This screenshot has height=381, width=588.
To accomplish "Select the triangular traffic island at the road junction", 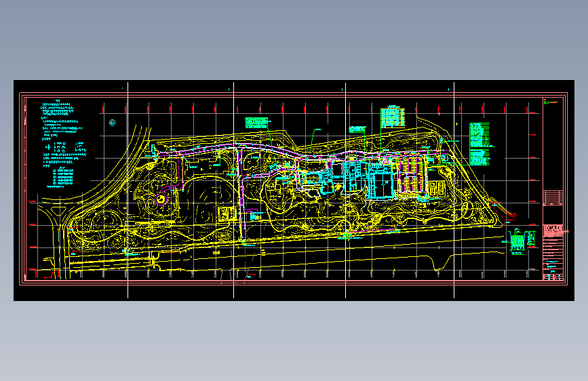I will [x=58, y=212].
